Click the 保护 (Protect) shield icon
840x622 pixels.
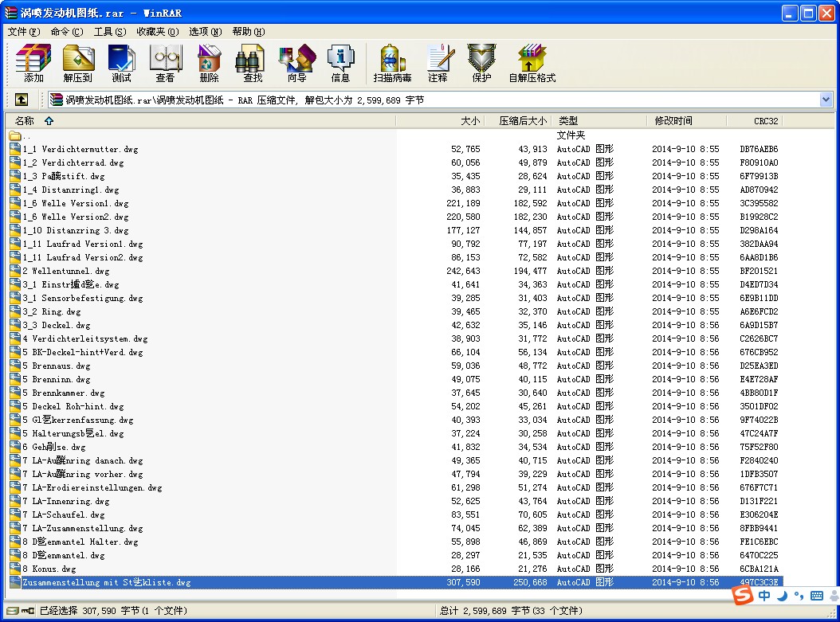(481, 64)
